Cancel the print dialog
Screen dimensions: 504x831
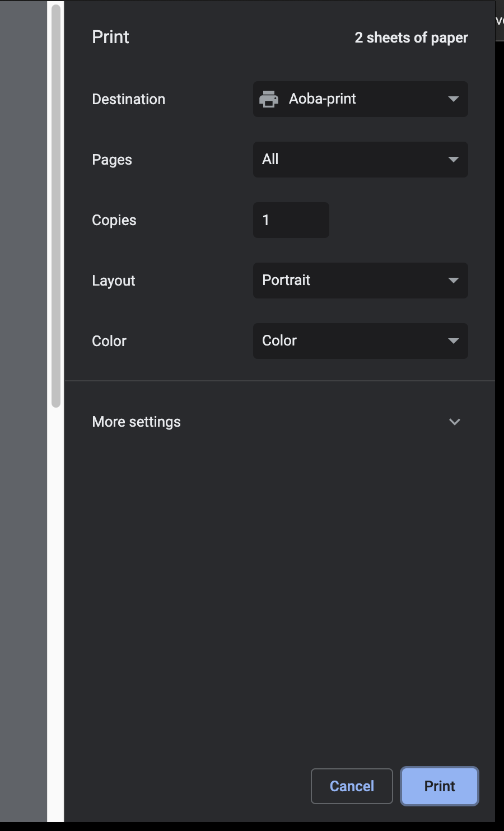pos(352,786)
